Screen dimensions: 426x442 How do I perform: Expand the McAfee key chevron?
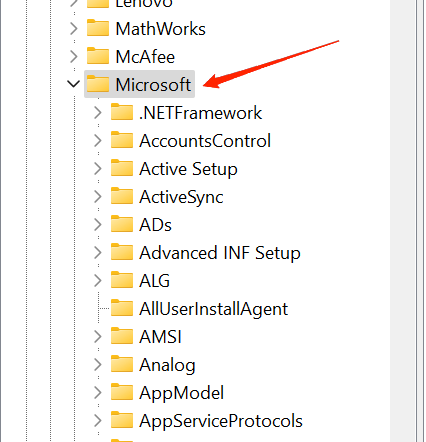74,57
